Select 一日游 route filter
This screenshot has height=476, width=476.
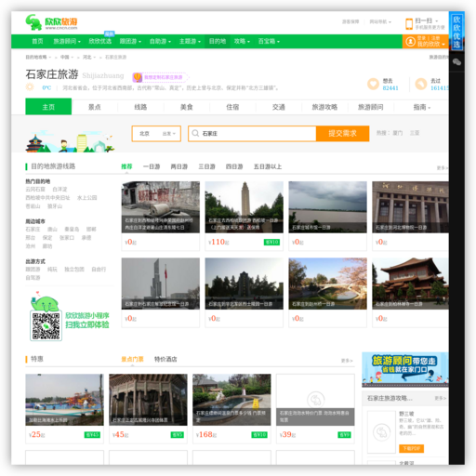click(152, 166)
